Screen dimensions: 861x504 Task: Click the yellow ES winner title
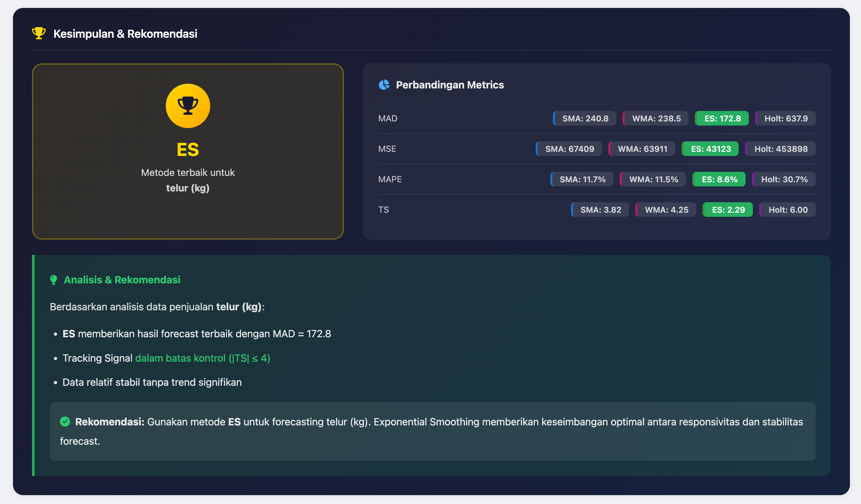pyautogui.click(x=188, y=150)
